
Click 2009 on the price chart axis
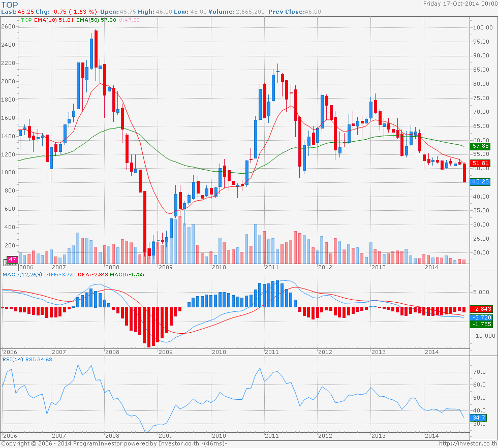(166, 267)
